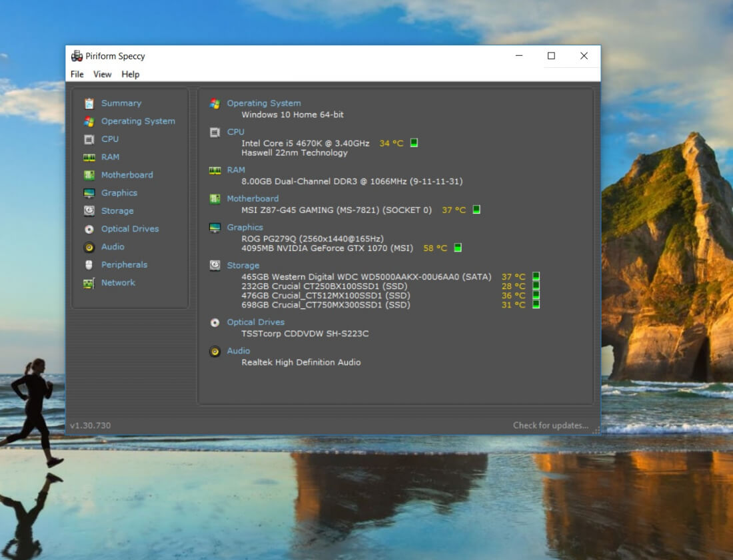733x560 pixels.
Task: Click the Audio heading link in summary
Action: pyautogui.click(x=239, y=351)
